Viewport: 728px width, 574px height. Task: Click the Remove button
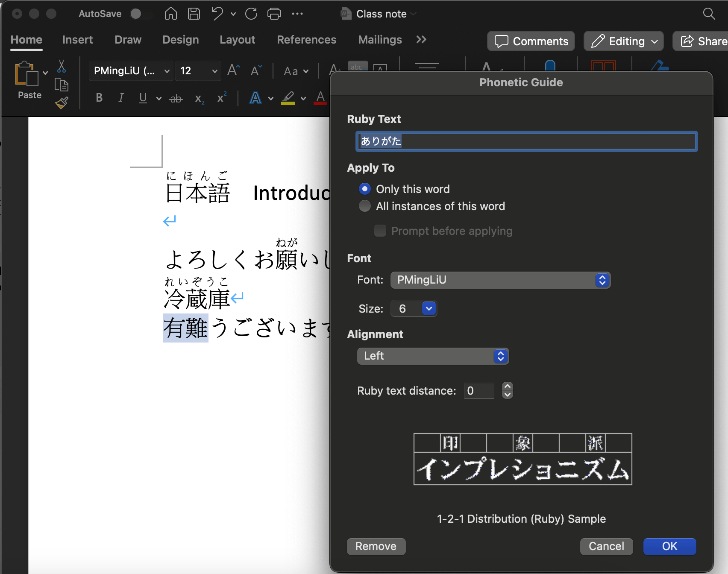(x=376, y=546)
